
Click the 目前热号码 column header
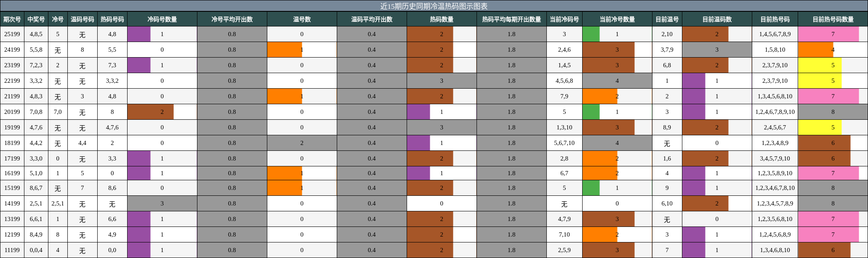point(775,19)
